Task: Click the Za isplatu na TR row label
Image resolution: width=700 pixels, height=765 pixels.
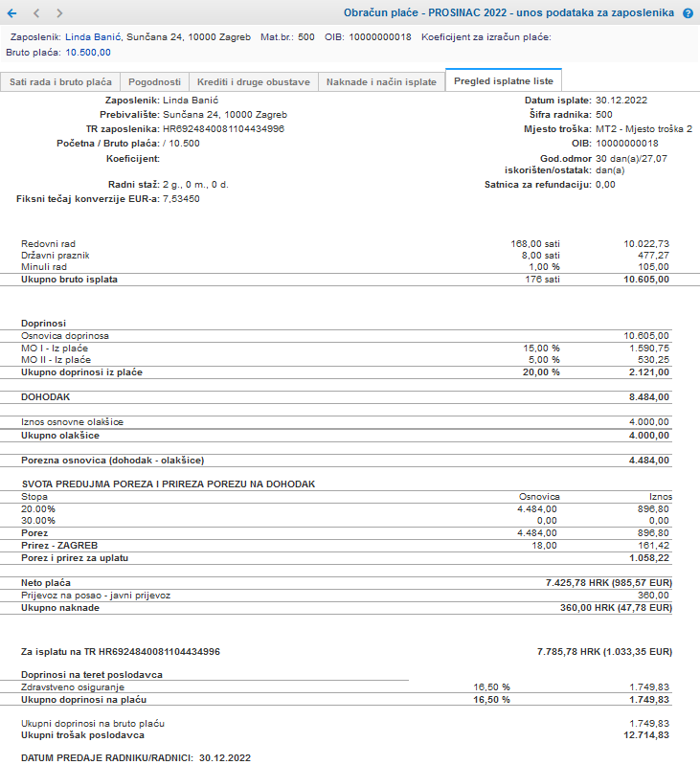Action: pyautogui.click(x=121, y=651)
